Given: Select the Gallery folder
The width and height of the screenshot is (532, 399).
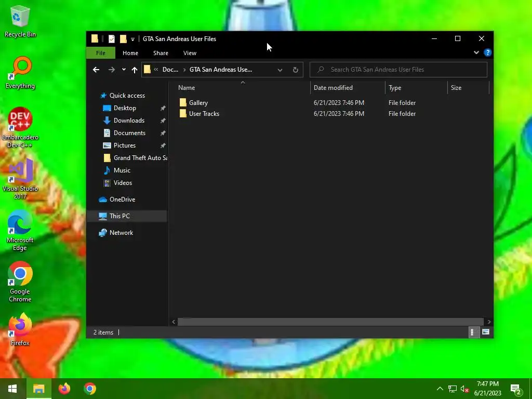Looking at the screenshot, I should coord(198,103).
